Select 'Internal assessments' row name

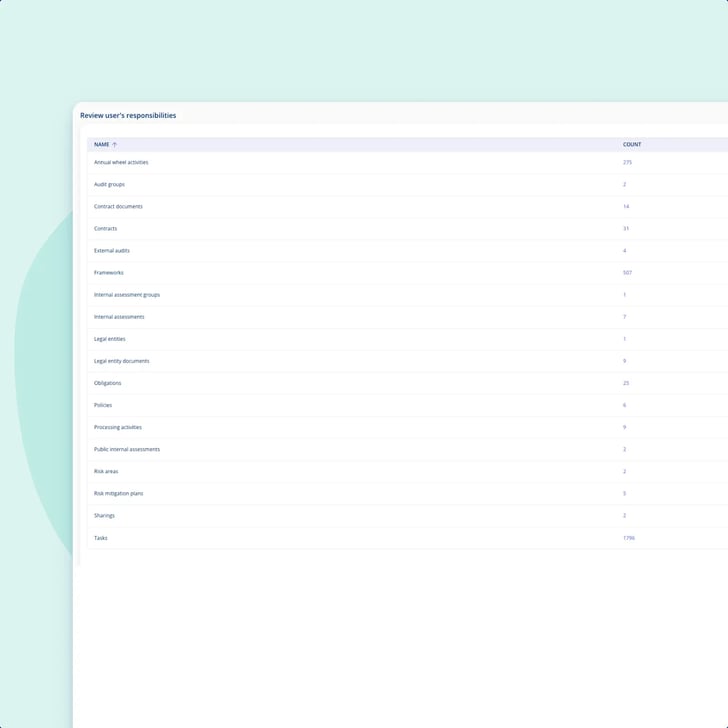(119, 317)
